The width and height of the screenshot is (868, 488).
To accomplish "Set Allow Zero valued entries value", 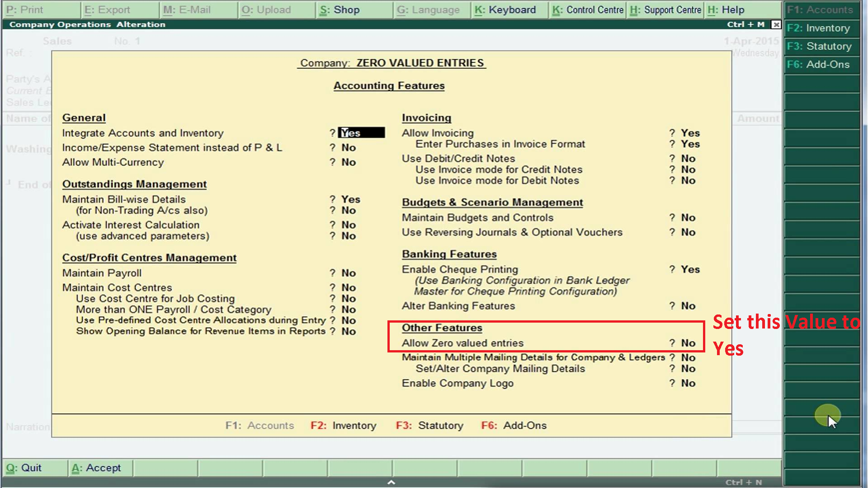I will (x=688, y=343).
